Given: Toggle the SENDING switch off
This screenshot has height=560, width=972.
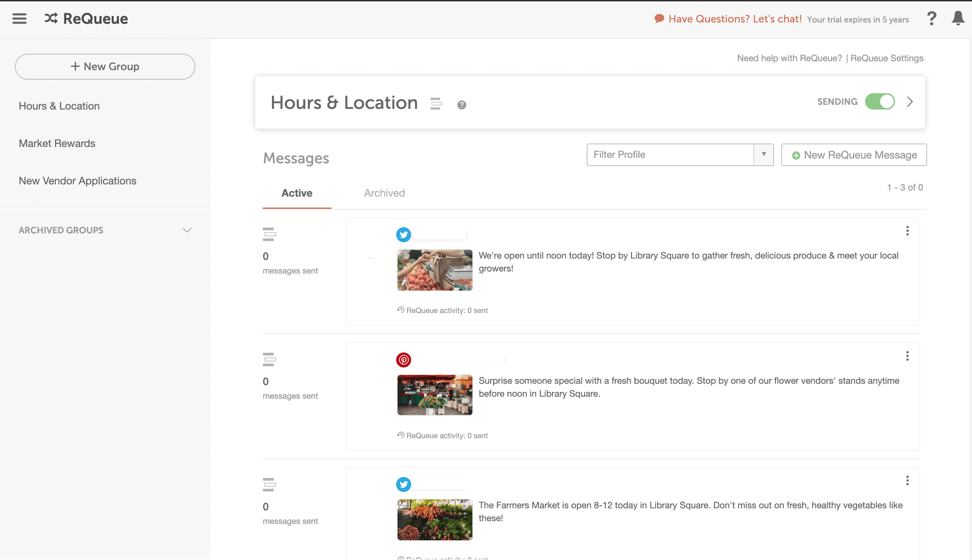Looking at the screenshot, I should click(x=880, y=101).
